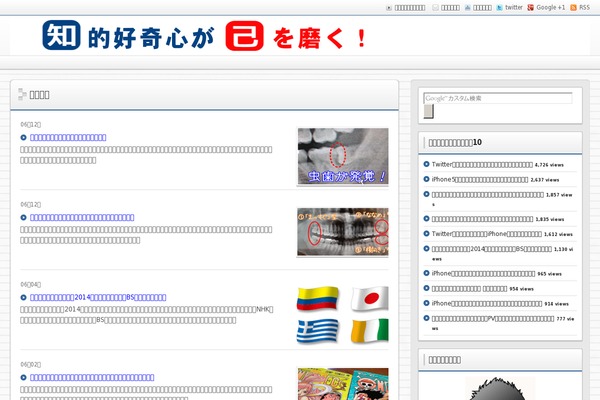Click the search submit button below search field
Viewport: 600px width, 400px height.
click(x=429, y=111)
